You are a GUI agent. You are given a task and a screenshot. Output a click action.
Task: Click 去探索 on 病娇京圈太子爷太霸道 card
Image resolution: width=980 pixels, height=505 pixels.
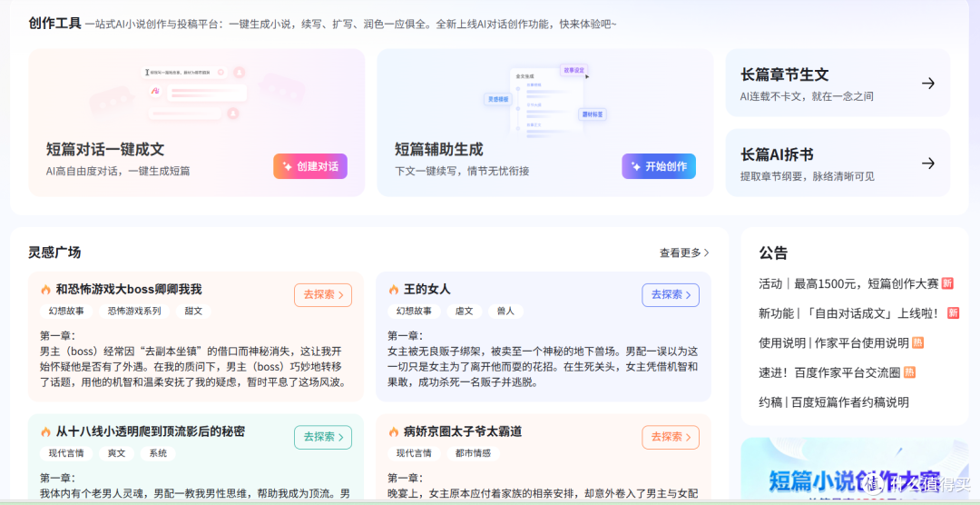[671, 437]
